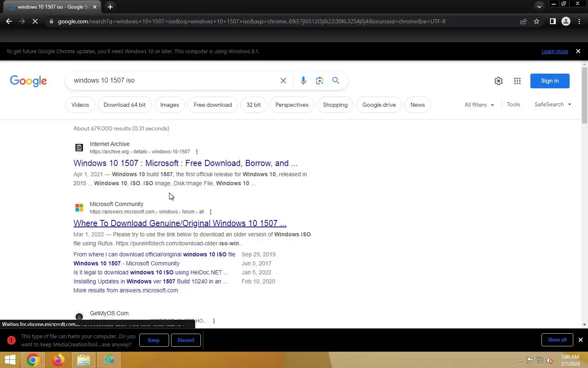Viewport: 588px width, 368px height.
Task: Select the Perspectives filter chip
Action: [292, 105]
